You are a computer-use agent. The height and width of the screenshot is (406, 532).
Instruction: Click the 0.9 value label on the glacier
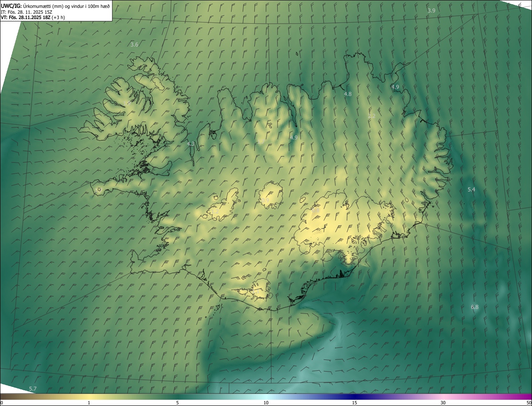click(x=265, y=201)
